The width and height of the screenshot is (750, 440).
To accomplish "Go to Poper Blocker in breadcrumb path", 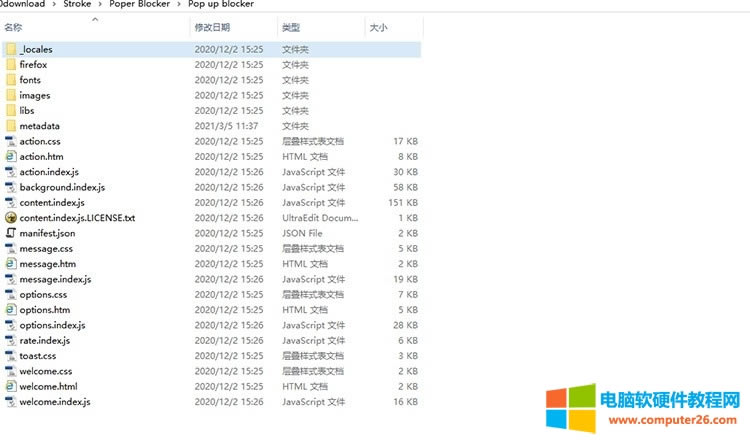I will point(140,4).
